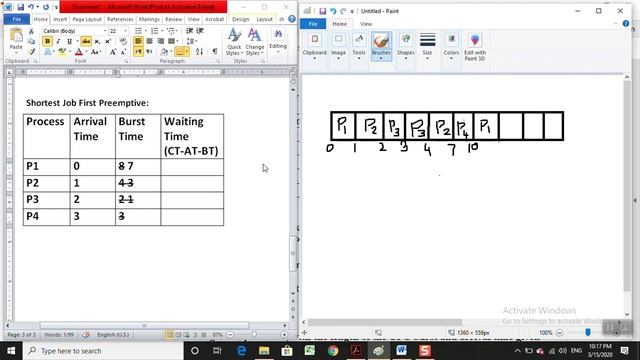The width and height of the screenshot is (640, 360).
Task: Click Clear Formatting icon in Word
Action: pyautogui.click(x=123, y=41)
